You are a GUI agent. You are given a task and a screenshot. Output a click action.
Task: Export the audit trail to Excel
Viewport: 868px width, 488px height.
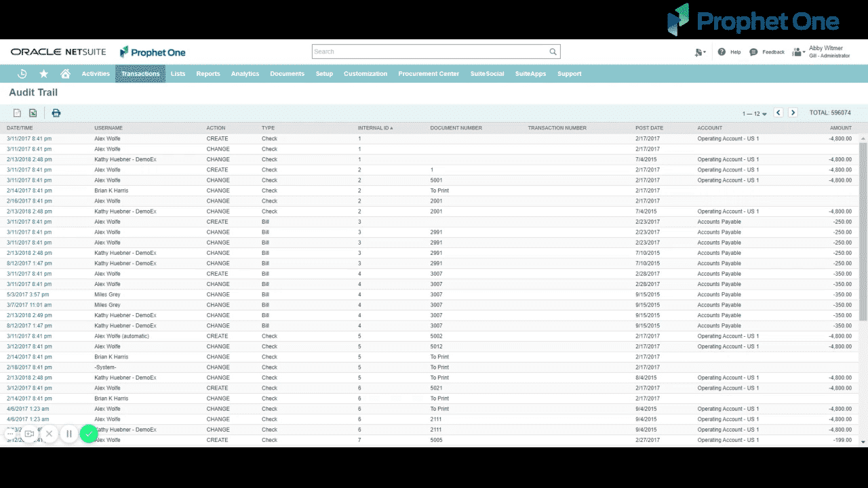pos(32,113)
